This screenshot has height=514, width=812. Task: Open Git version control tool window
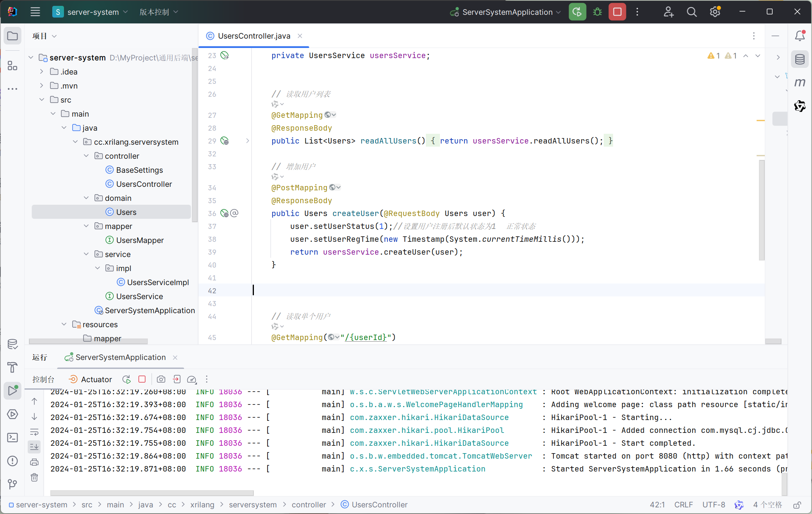click(12, 484)
